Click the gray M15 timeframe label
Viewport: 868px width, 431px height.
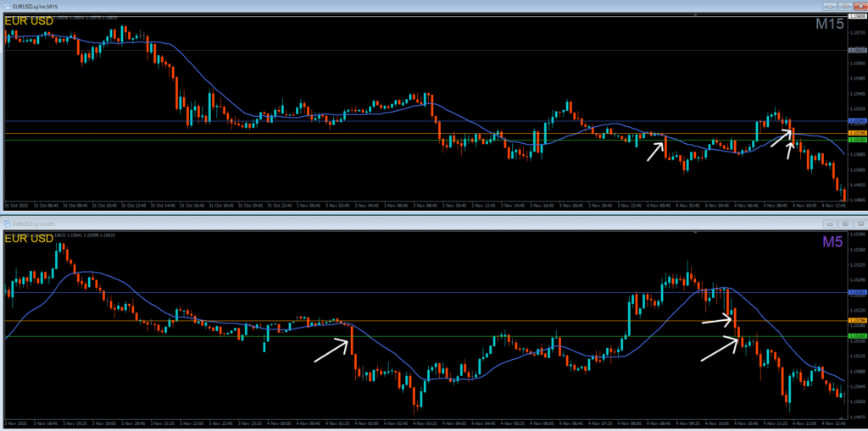pyautogui.click(x=829, y=24)
